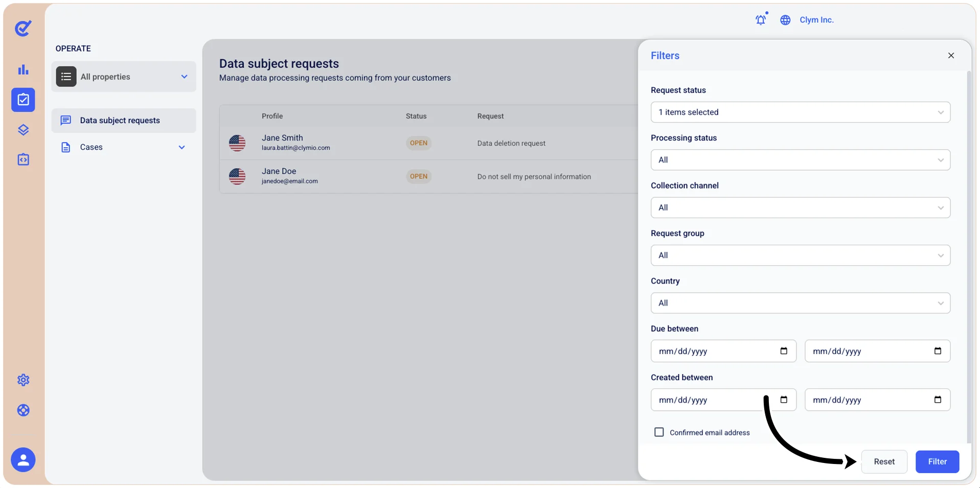Open settings gear icon in sidebar
The width and height of the screenshot is (980, 488).
click(23, 380)
